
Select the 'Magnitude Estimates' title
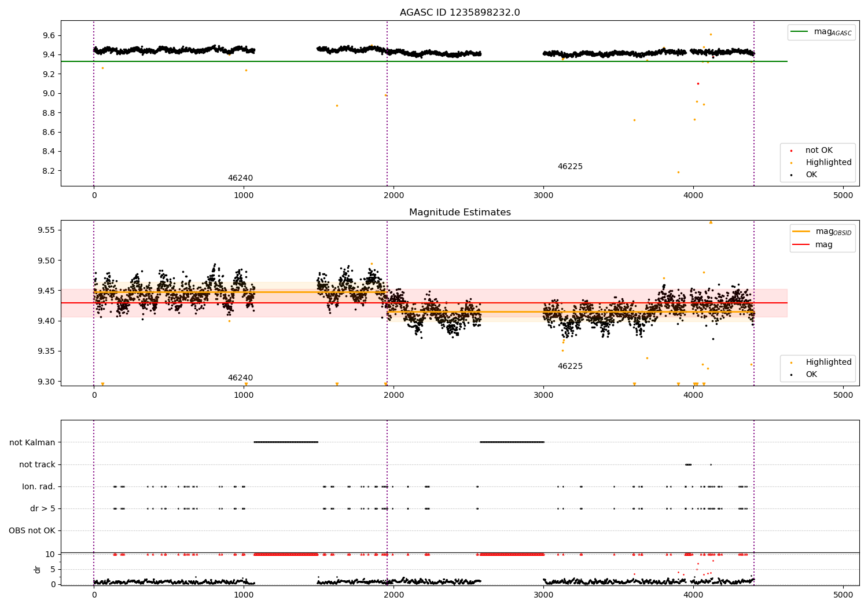click(x=460, y=213)
